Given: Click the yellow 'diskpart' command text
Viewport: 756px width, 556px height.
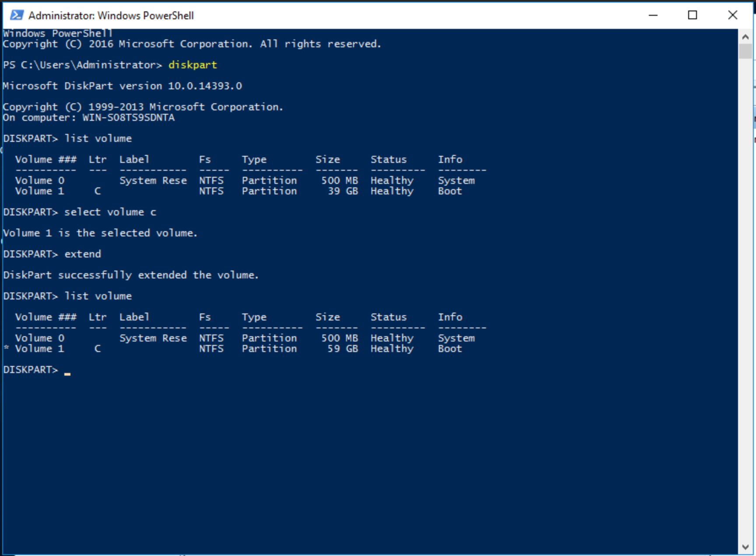Looking at the screenshot, I should click(x=192, y=65).
